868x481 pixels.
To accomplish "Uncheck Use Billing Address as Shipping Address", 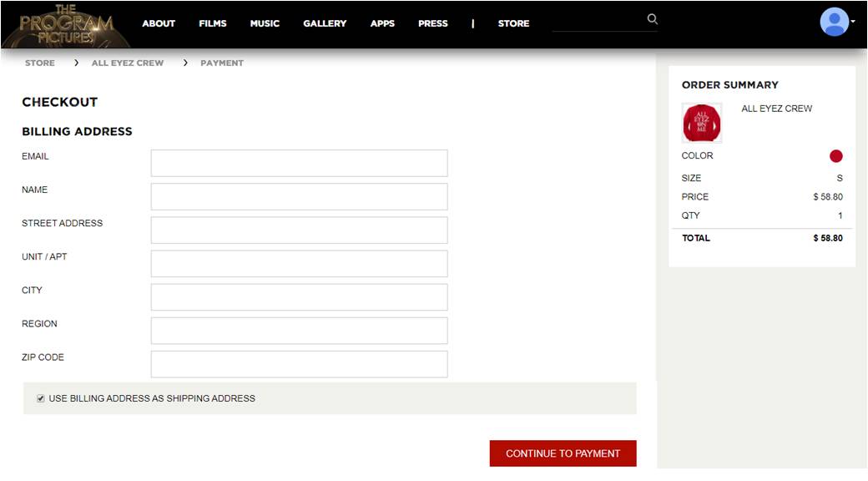I will click(40, 398).
